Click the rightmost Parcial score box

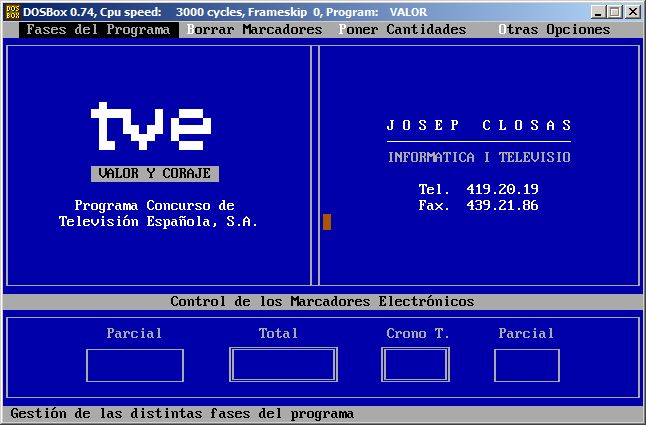pyautogui.click(x=526, y=365)
